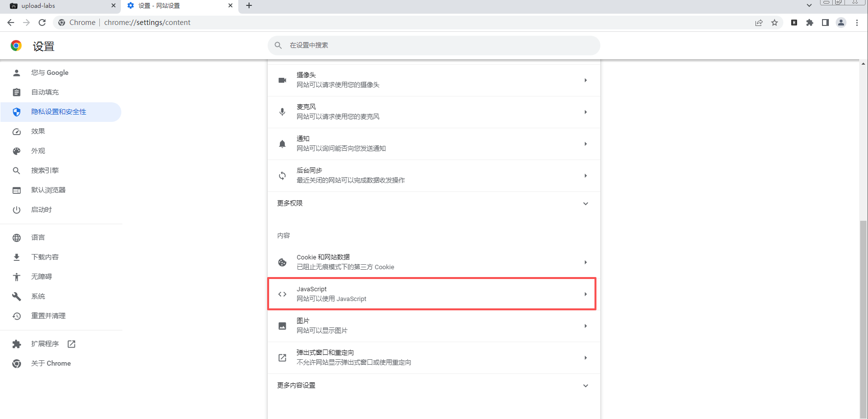
Task: Expand the 更多内容设置 section
Action: click(x=433, y=386)
